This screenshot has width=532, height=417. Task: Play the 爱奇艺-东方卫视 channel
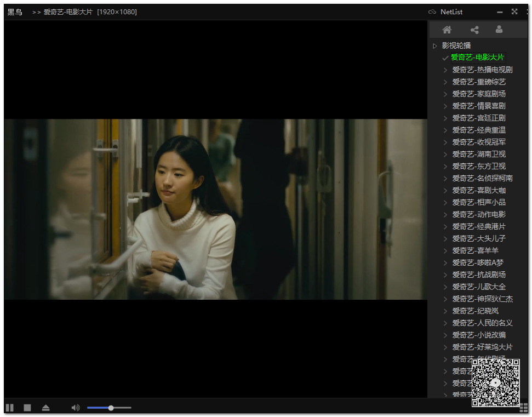click(479, 166)
